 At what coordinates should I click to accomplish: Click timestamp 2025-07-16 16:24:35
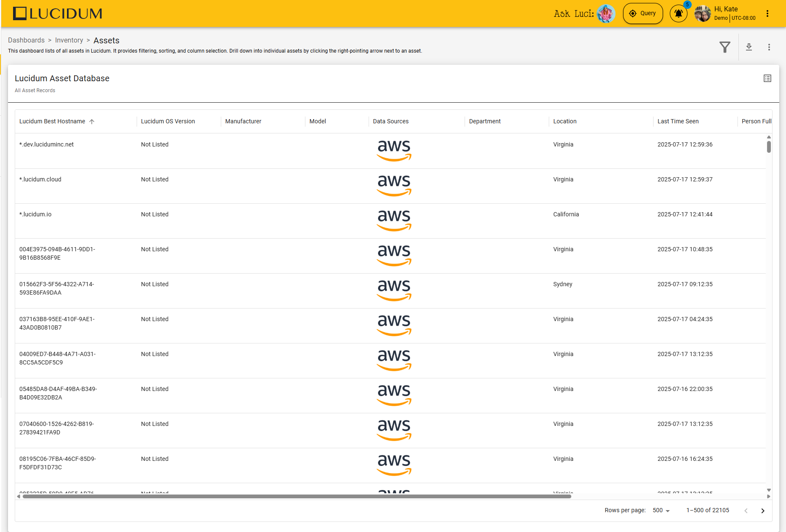(x=685, y=459)
